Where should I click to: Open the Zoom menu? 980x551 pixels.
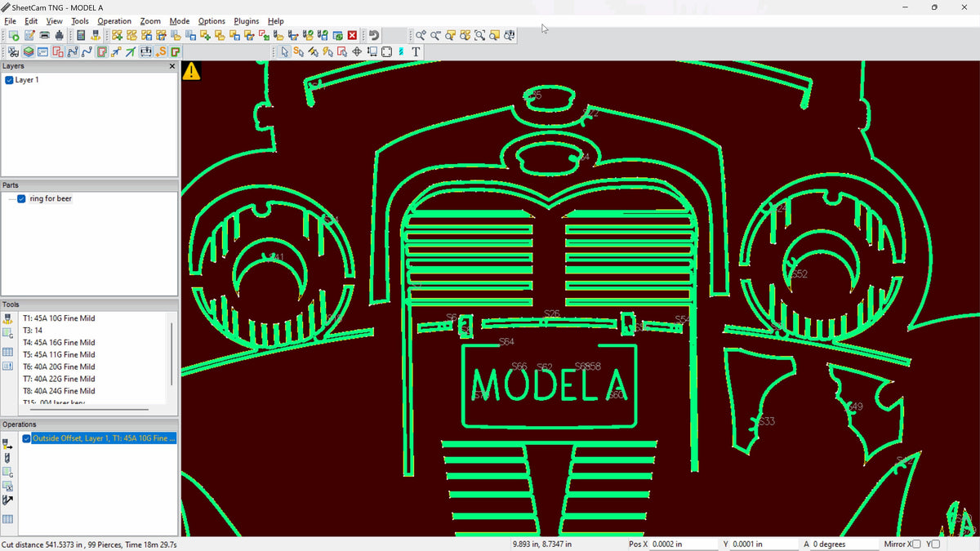pos(150,21)
